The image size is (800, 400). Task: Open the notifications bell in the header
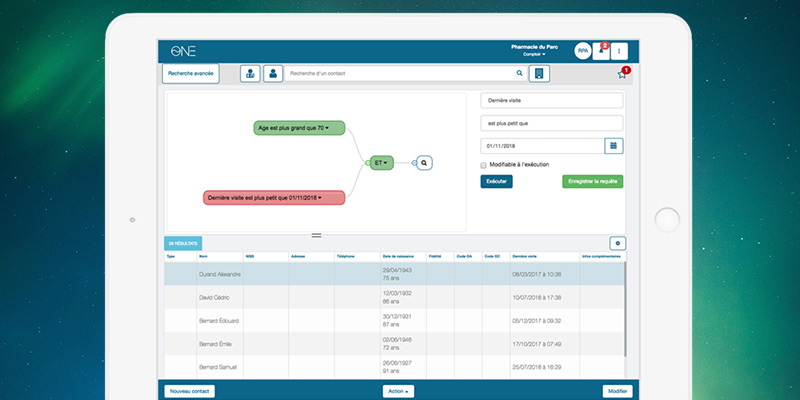[602, 50]
